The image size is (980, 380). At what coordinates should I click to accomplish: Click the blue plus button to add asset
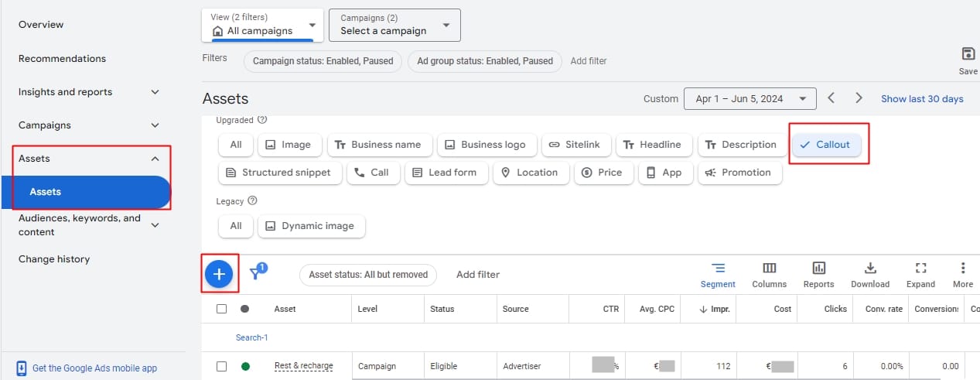pos(219,274)
